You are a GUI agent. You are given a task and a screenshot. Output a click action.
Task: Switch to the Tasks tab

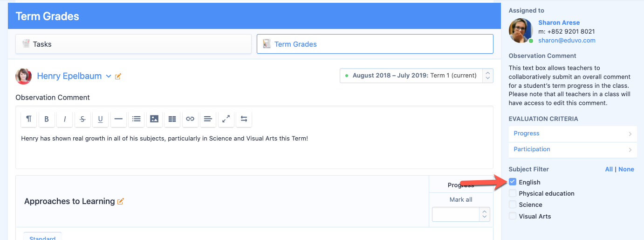point(133,44)
